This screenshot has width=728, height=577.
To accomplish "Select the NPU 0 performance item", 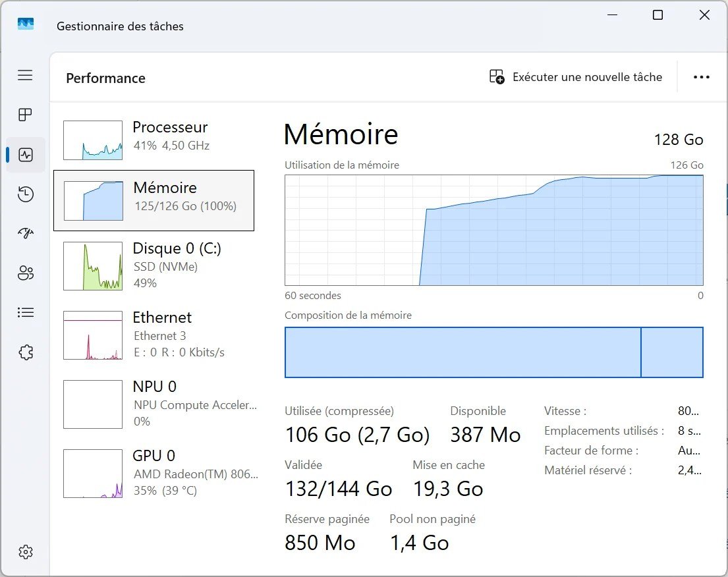I will click(154, 404).
